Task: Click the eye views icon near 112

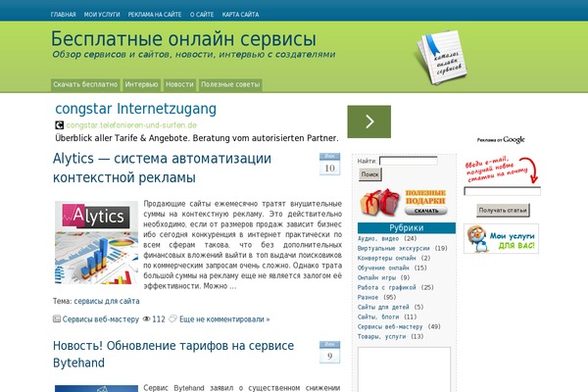Action: [x=147, y=319]
